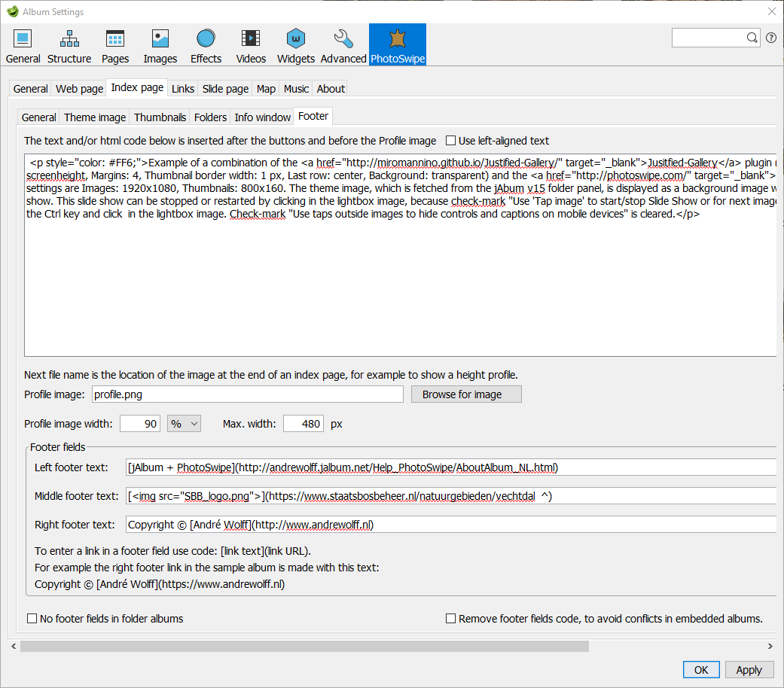The image size is (784, 688).
Task: Open the General settings icon
Action: 23,44
